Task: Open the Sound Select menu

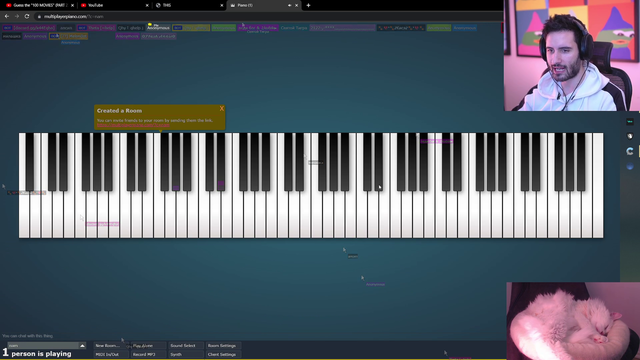Action: 185,346
